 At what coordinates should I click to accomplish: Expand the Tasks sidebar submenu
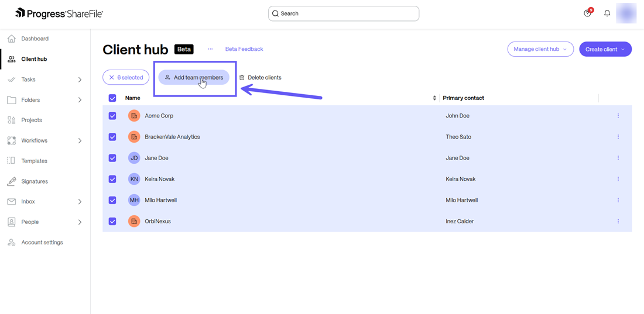click(80, 80)
